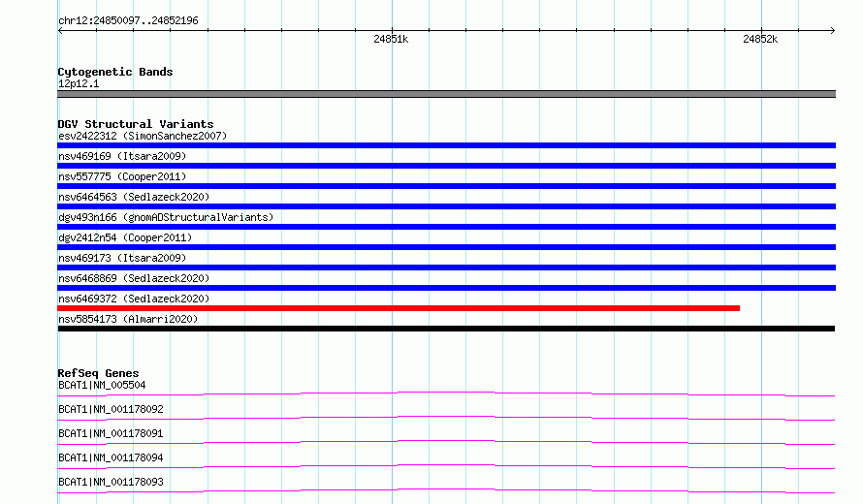
Task: Click the red nsv6469372 variant bar
Action: coord(399,308)
